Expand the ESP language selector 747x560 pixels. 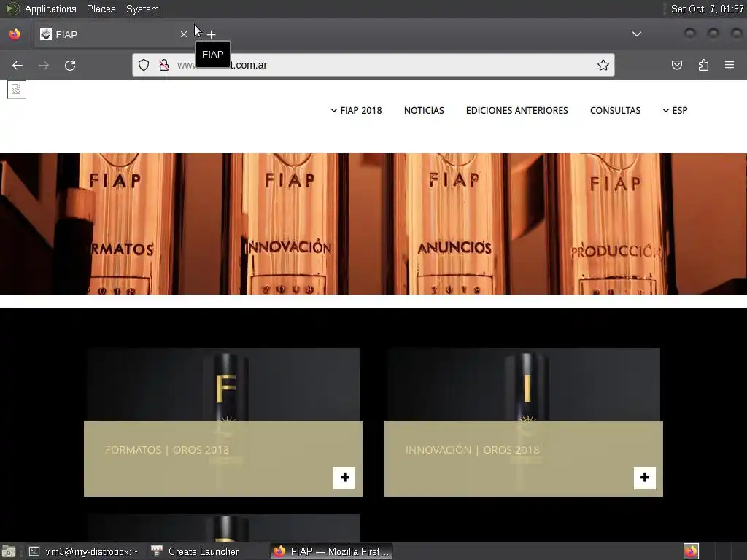point(675,111)
